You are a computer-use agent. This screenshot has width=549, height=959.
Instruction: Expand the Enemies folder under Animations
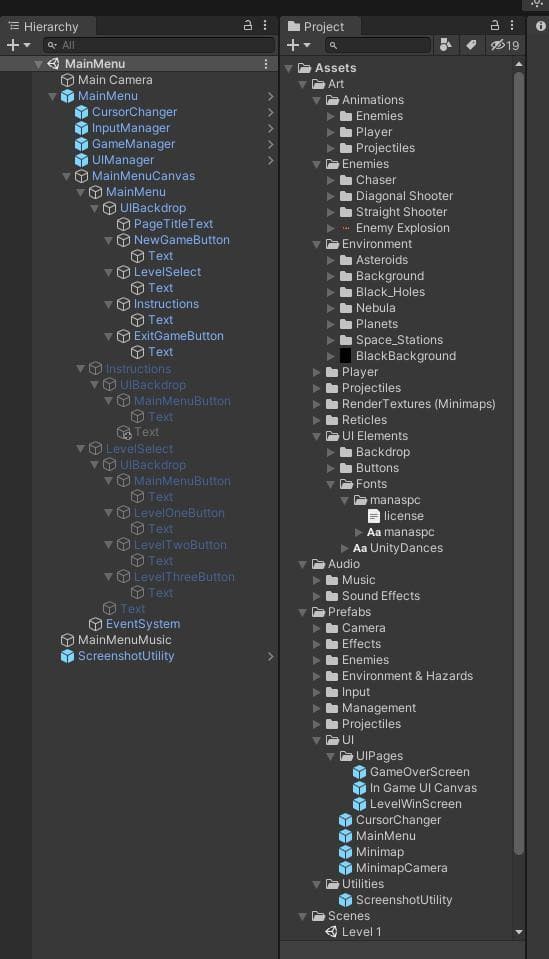pyautogui.click(x=331, y=116)
